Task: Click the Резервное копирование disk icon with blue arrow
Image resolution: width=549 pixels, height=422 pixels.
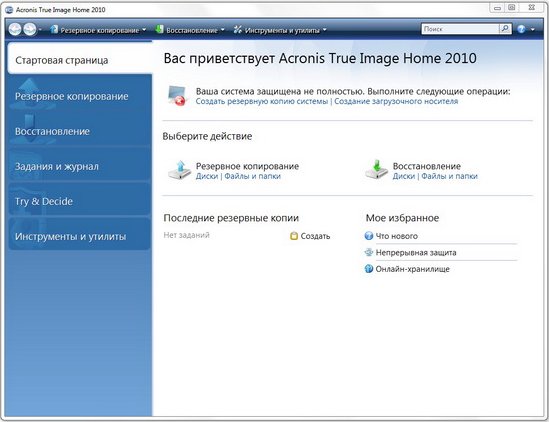Action: (x=179, y=170)
